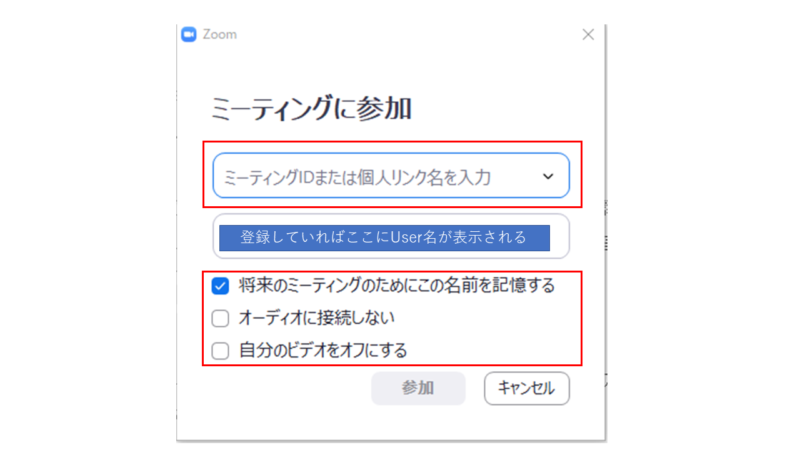The image size is (800, 450).
Task: Click white border of the name field box
Action: click(x=560, y=237)
